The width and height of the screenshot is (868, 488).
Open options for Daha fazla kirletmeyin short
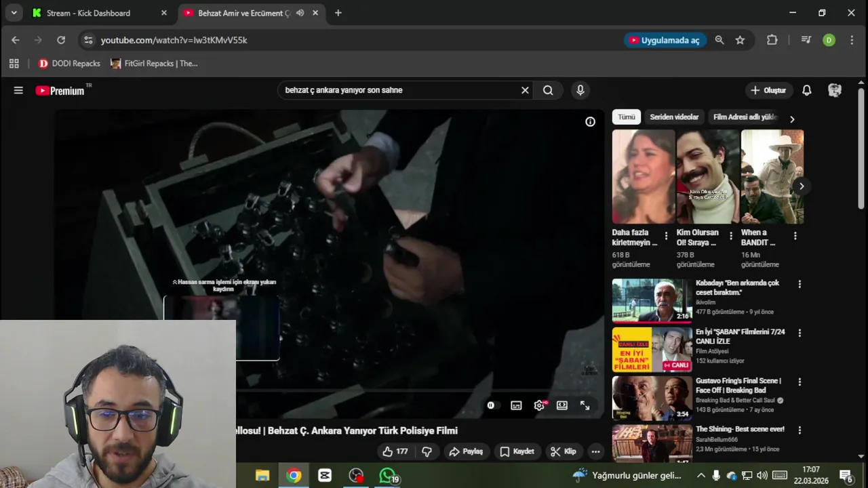point(666,236)
